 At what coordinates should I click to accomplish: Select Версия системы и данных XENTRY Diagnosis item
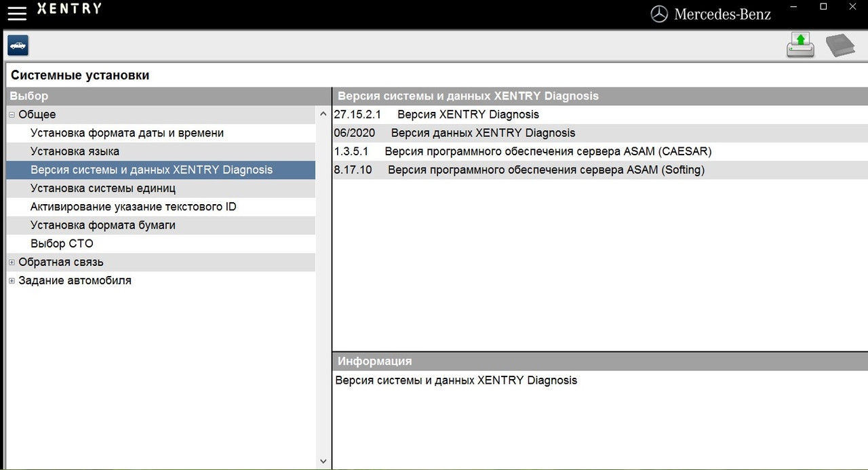coord(161,170)
